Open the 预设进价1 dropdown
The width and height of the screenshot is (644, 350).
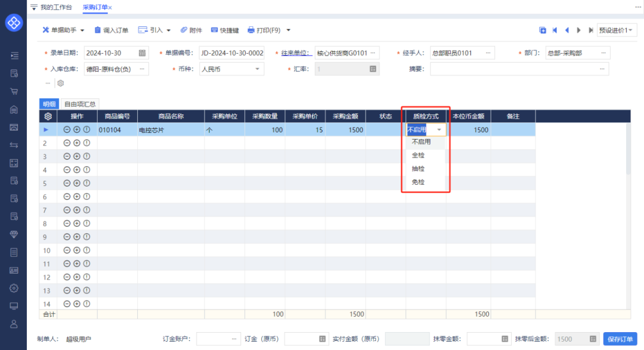[x=617, y=30]
